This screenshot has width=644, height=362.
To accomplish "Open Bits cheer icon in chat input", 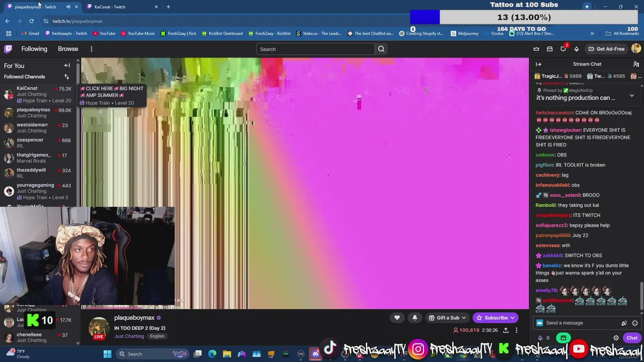I will [x=624, y=323].
